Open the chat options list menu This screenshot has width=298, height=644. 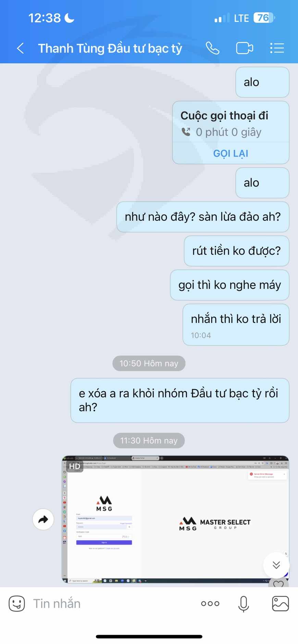[277, 48]
